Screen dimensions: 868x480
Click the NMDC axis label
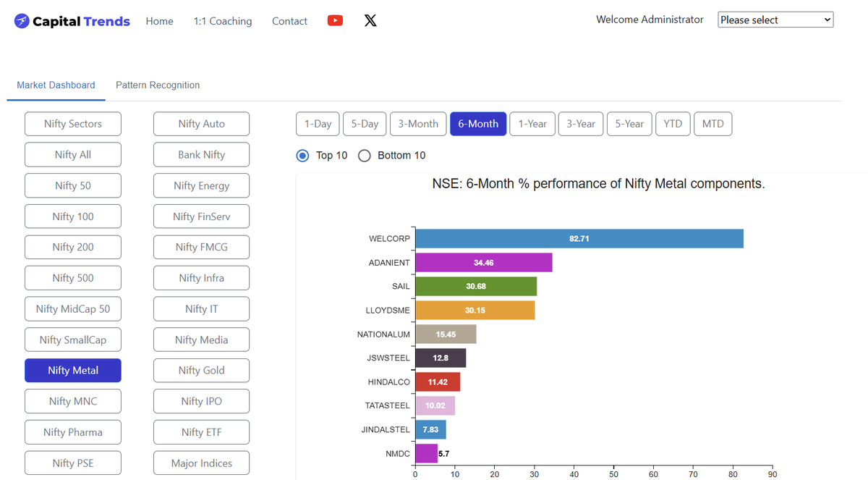coord(398,454)
